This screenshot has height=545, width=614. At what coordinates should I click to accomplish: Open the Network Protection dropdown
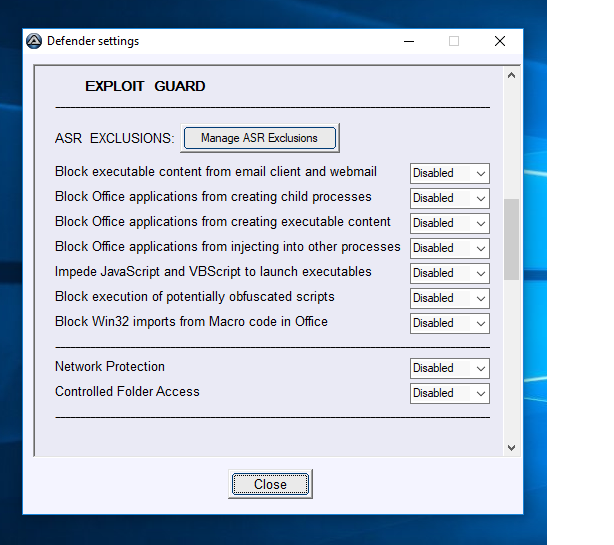tap(450, 368)
